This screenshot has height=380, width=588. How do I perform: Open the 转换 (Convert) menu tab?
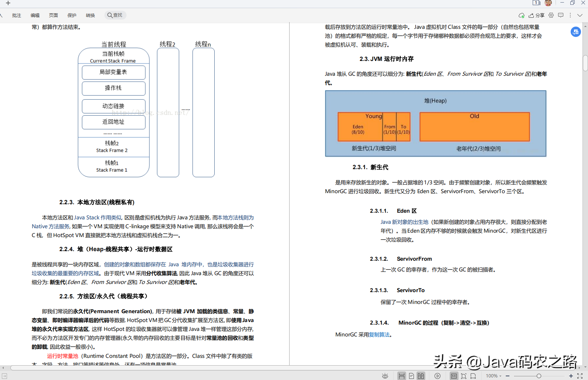tap(90, 15)
